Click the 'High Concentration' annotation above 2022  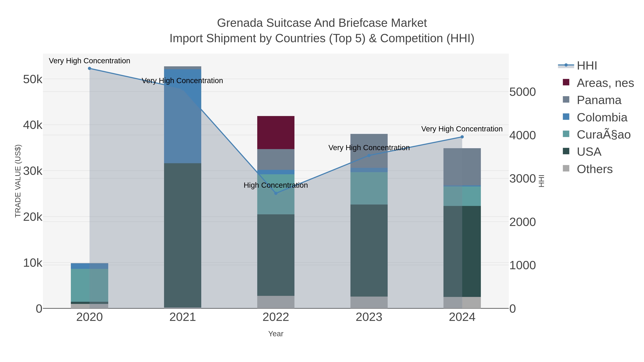pyautogui.click(x=276, y=185)
